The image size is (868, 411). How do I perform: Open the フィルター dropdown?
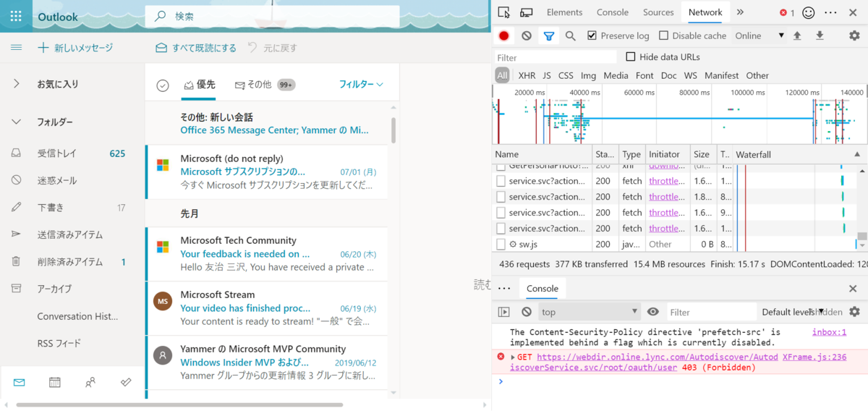[361, 85]
